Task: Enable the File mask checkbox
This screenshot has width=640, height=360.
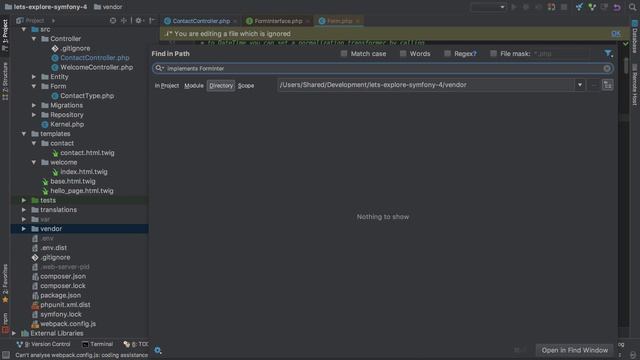Action: point(493,53)
